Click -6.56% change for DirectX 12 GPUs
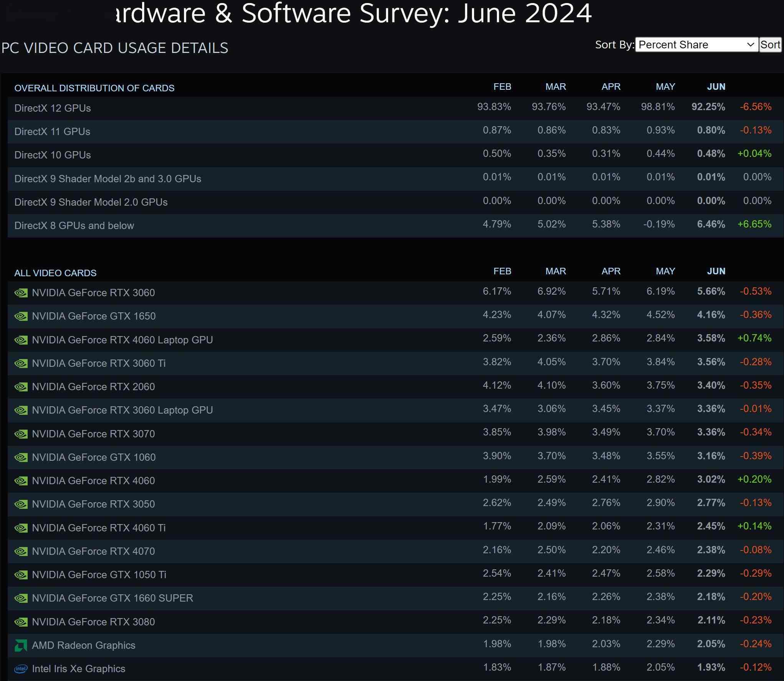Screen dimensions: 784x681 point(756,107)
